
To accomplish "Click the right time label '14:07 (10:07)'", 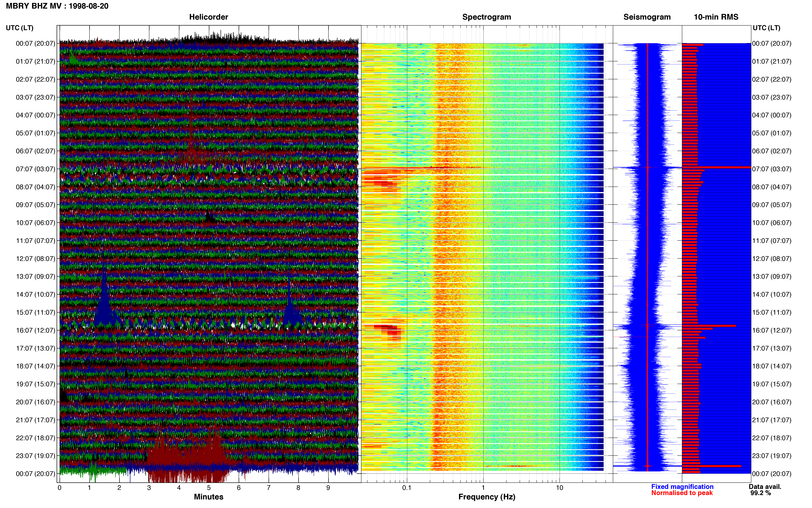I will 772,295.
